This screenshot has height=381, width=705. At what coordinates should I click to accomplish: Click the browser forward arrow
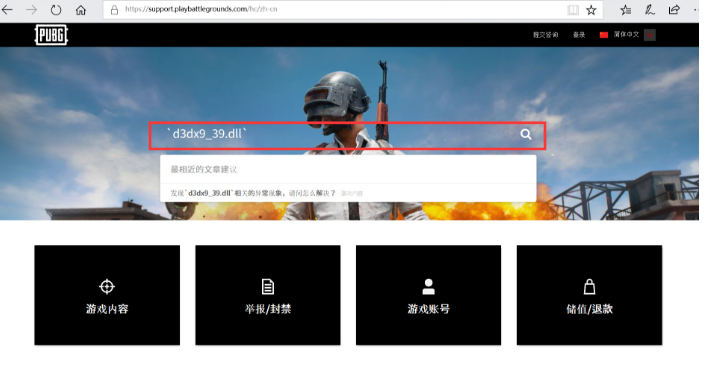(31, 9)
